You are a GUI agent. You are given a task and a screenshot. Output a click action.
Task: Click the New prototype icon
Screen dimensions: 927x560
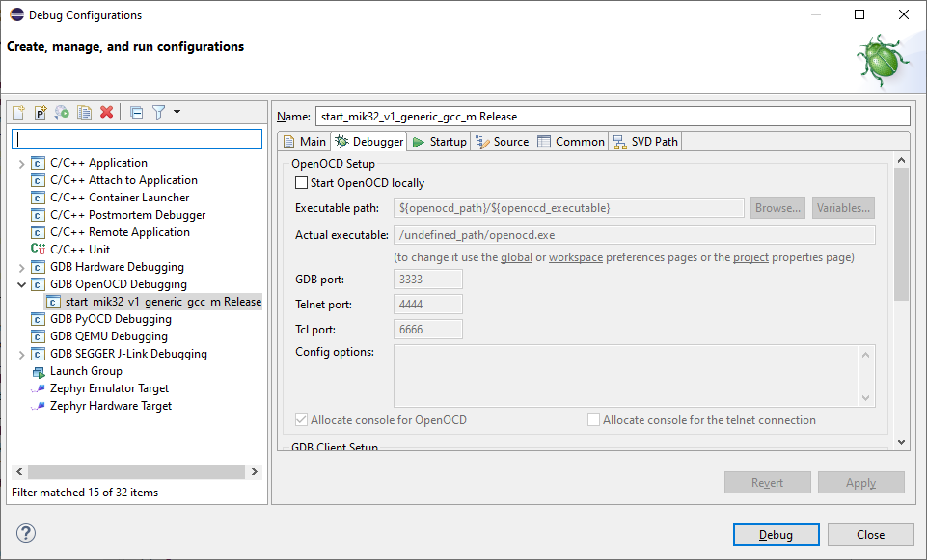[x=41, y=113]
